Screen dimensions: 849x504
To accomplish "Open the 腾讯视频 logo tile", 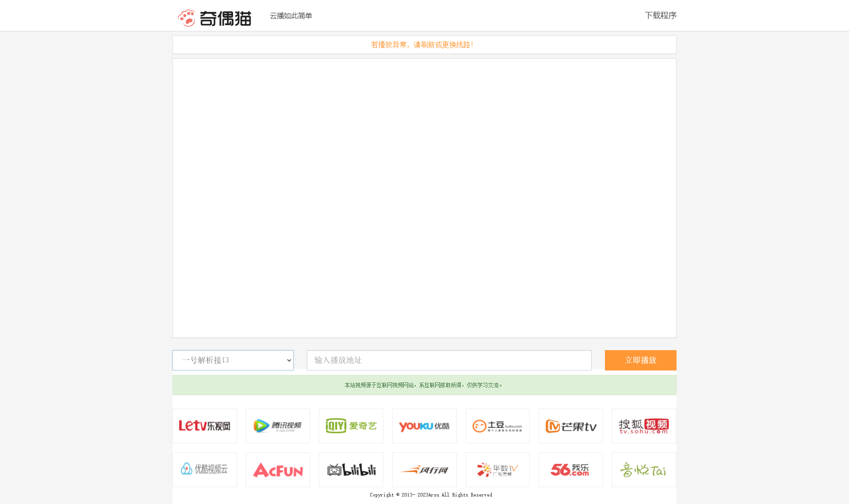I will 278,426.
